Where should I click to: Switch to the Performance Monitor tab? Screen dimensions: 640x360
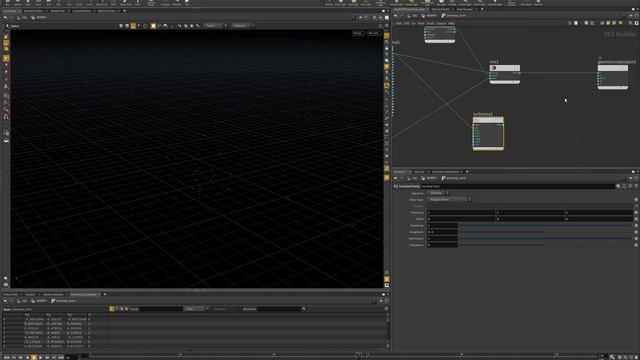445,172
